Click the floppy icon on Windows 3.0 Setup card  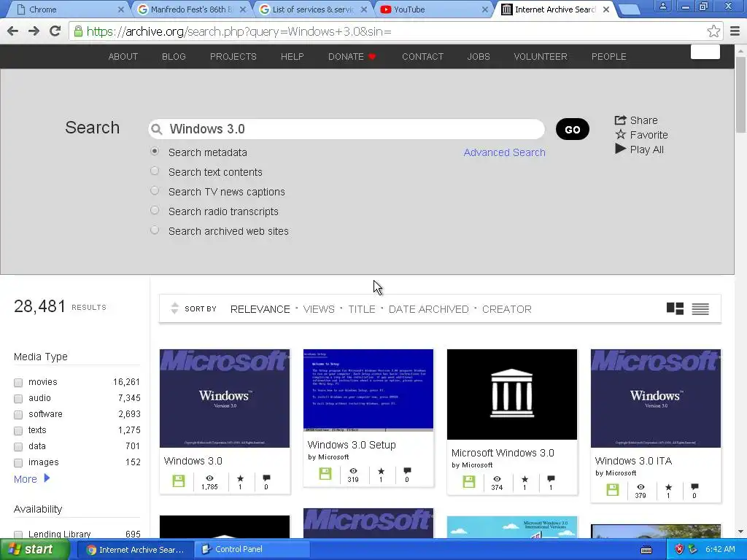(x=325, y=473)
